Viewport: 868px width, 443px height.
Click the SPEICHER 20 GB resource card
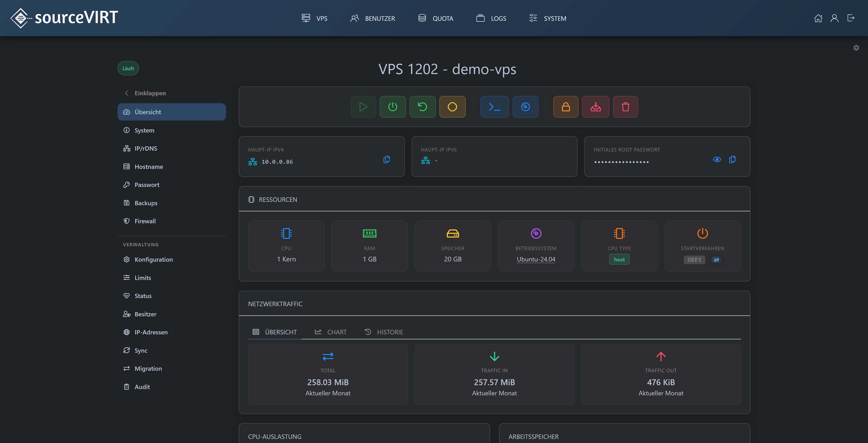(453, 246)
